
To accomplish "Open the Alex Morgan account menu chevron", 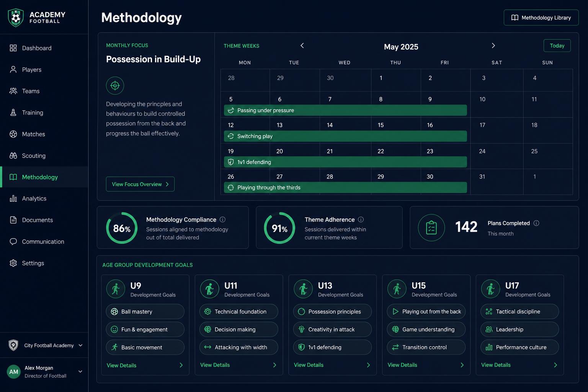I will click(80, 371).
